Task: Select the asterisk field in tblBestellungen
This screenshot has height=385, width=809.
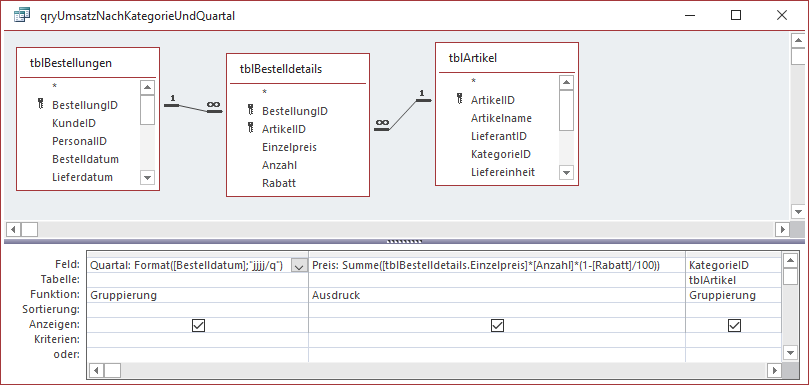Action: coord(55,87)
